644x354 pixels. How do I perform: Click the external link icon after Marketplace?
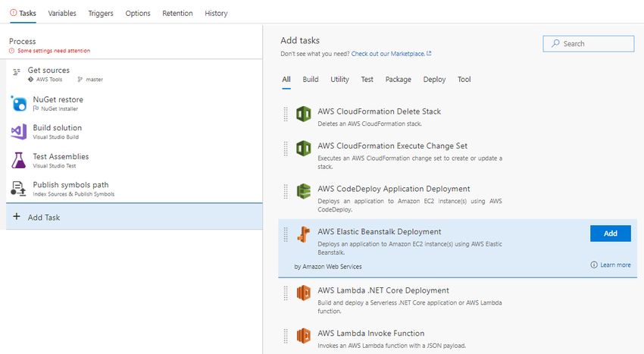tap(429, 53)
